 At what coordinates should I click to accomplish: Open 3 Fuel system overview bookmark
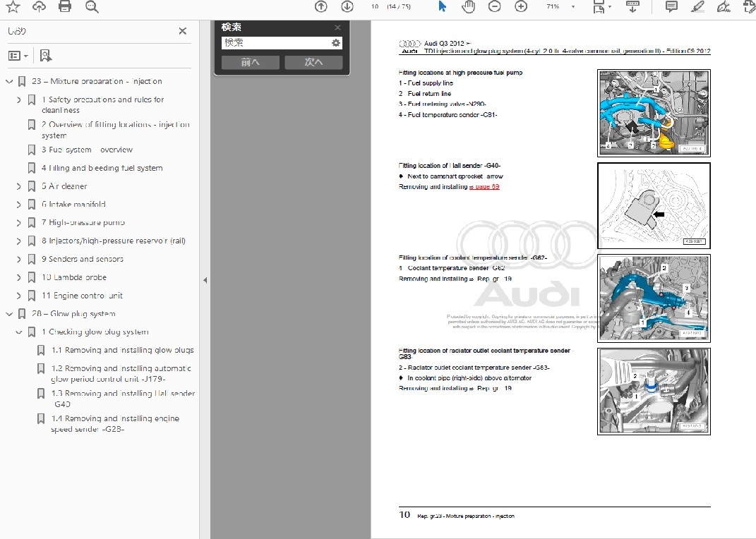pyautogui.click(x=87, y=150)
